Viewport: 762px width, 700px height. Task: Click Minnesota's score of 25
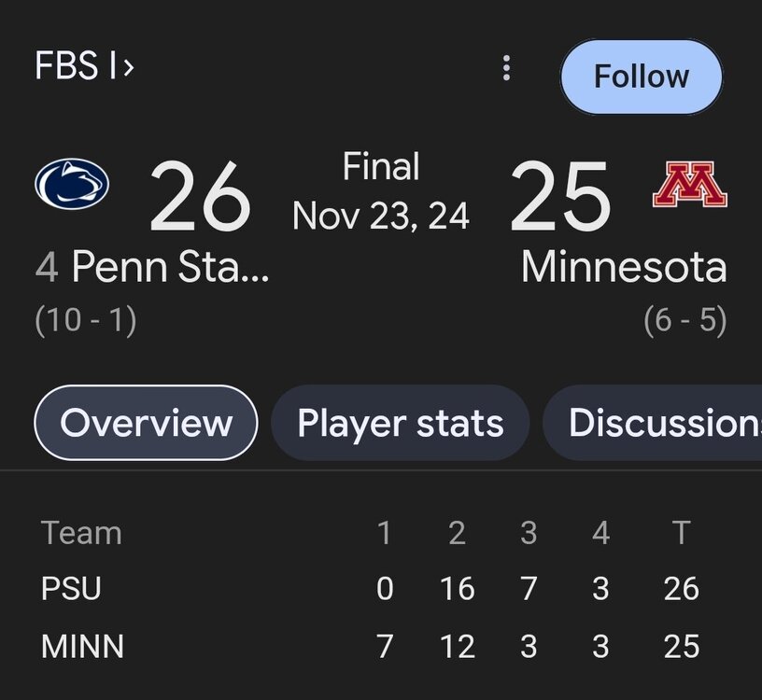560,198
